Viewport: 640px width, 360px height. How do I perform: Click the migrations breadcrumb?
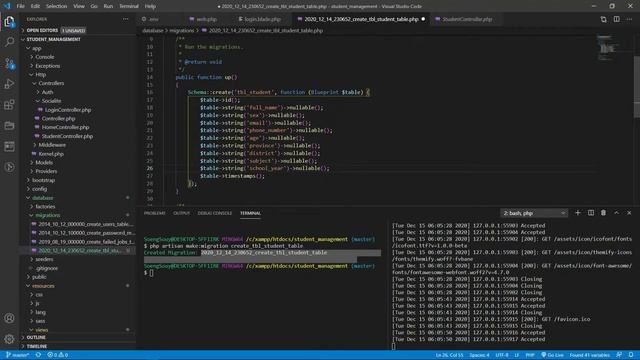click(182, 31)
